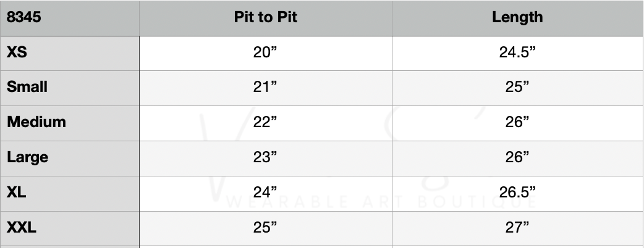Select the Pit to Pit column header

click(x=265, y=17)
